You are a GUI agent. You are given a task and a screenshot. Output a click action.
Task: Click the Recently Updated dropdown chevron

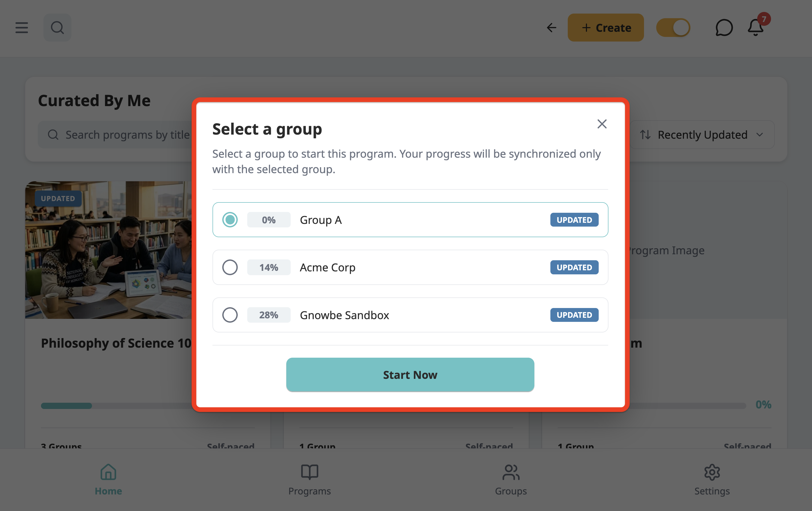pos(760,135)
